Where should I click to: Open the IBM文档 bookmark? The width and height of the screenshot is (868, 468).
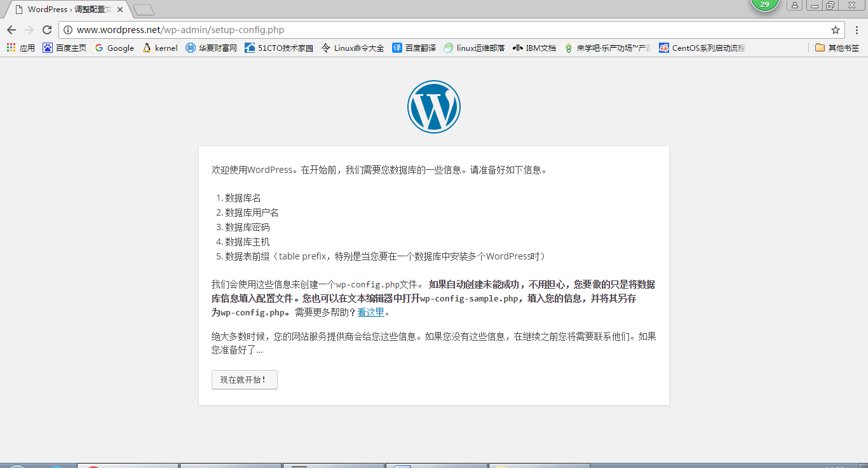[x=534, y=48]
